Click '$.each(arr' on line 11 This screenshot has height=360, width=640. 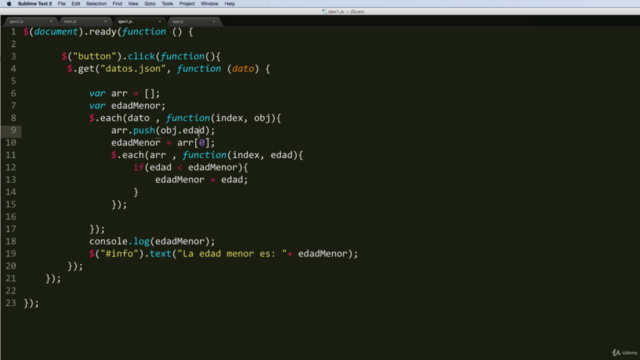pyautogui.click(x=138, y=155)
